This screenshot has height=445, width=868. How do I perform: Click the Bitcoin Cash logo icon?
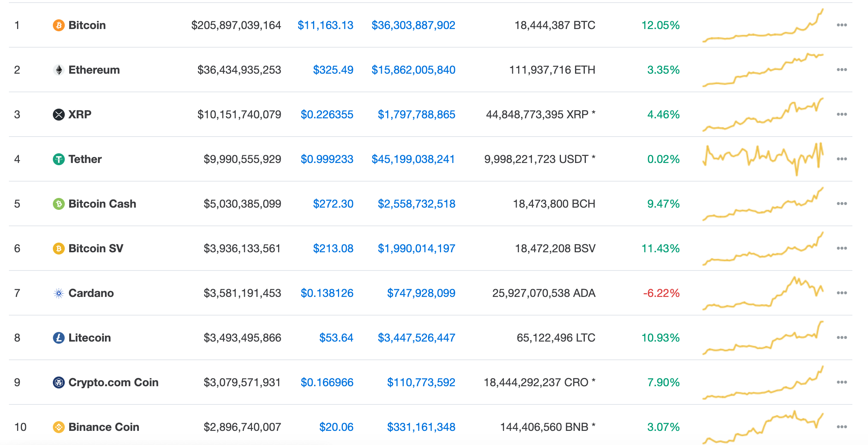click(58, 204)
